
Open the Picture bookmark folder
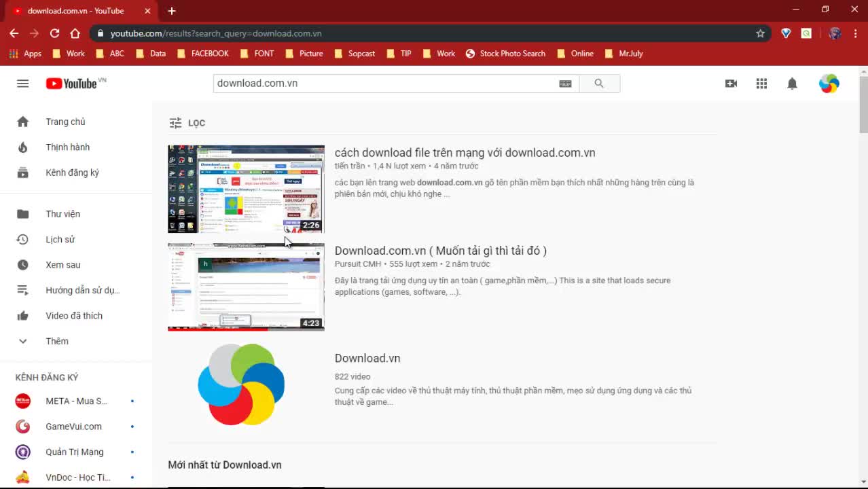(x=304, y=54)
